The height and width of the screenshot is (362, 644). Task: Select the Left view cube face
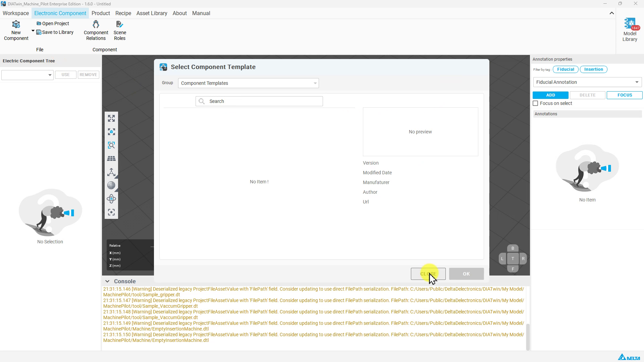click(502, 259)
